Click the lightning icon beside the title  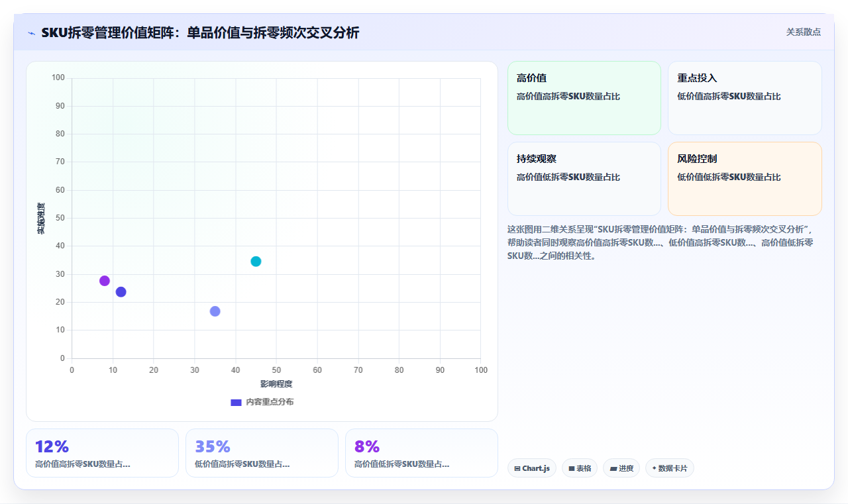point(31,33)
